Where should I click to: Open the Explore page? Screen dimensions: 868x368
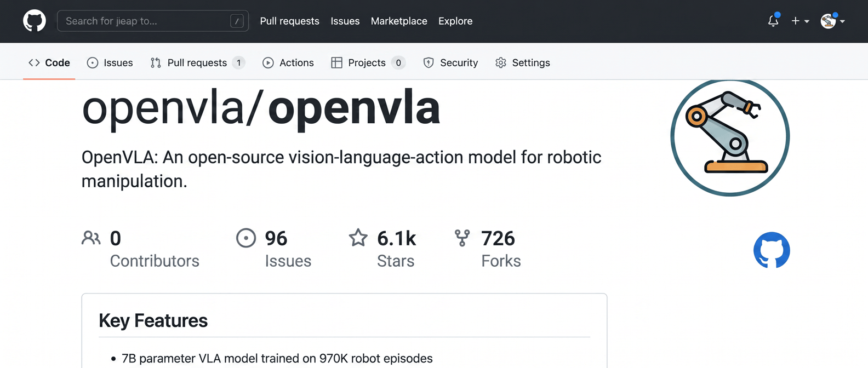455,21
